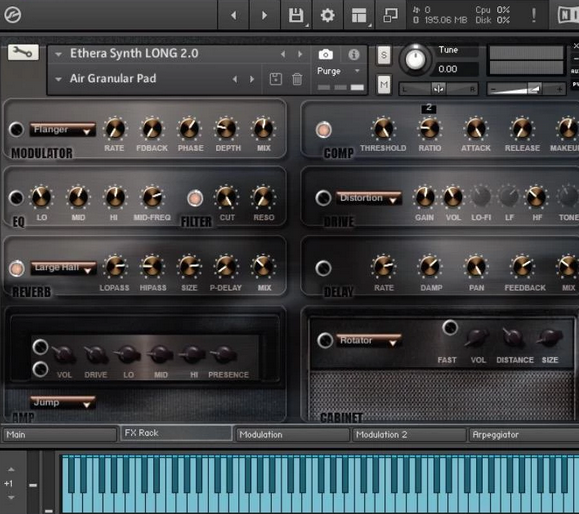Viewport: 579px width, 514px height.
Task: Go to previous preset with left arrow in top bar
Action: point(233,15)
